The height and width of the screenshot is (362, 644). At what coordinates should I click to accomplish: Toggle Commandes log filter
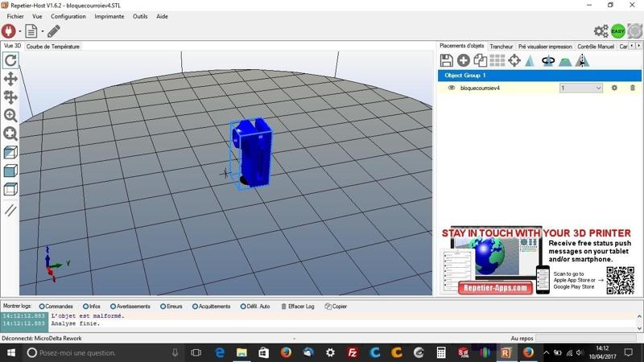click(x=56, y=306)
